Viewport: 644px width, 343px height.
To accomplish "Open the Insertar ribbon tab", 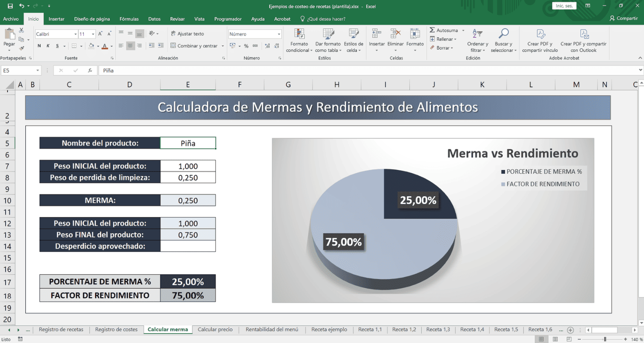I will coord(56,19).
